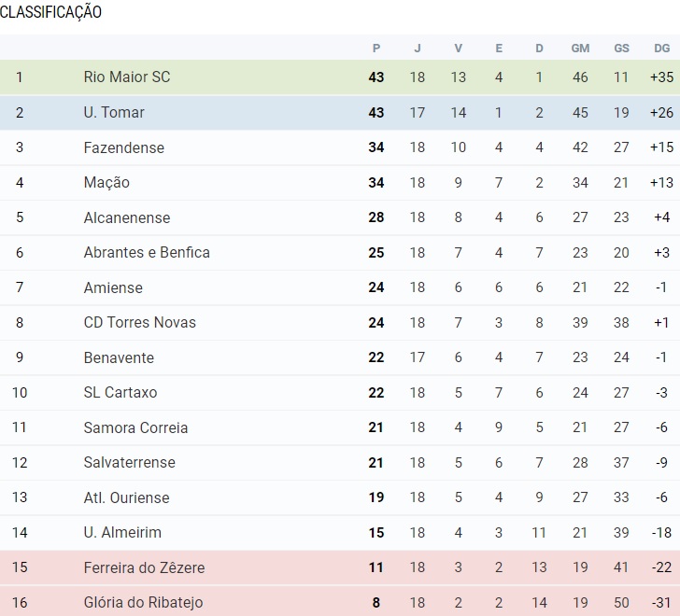The width and height of the screenshot is (680, 616).
Task: Click the Classificação heading
Action: [x=51, y=13]
